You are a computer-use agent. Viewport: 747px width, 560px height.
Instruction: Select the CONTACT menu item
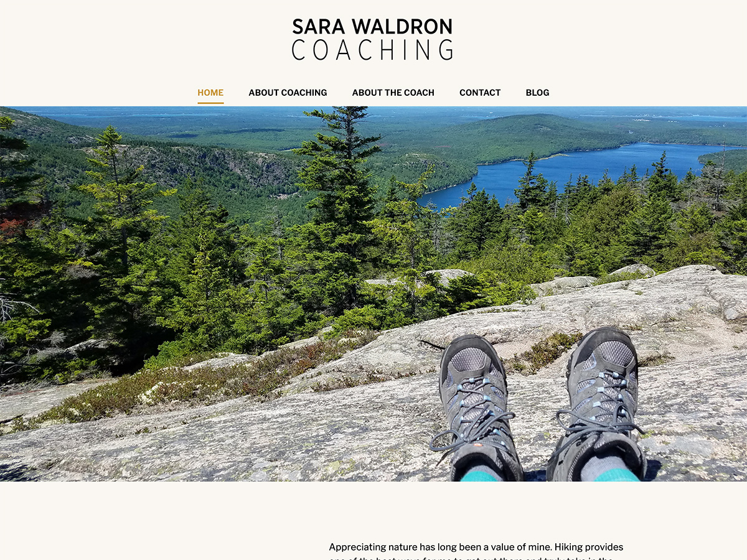480,93
